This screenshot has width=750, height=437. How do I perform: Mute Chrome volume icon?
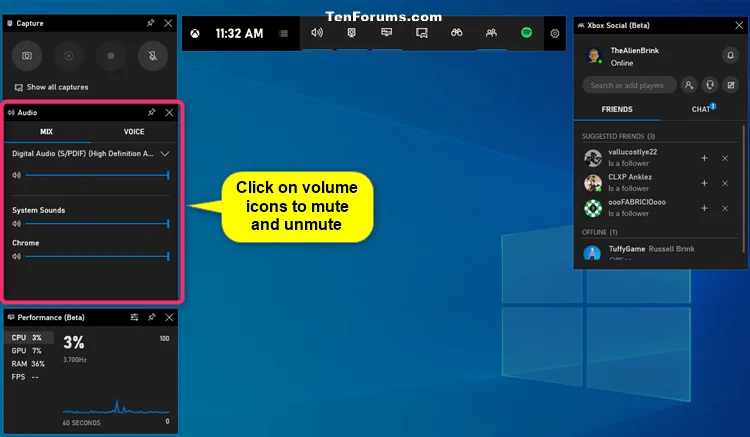(17, 256)
